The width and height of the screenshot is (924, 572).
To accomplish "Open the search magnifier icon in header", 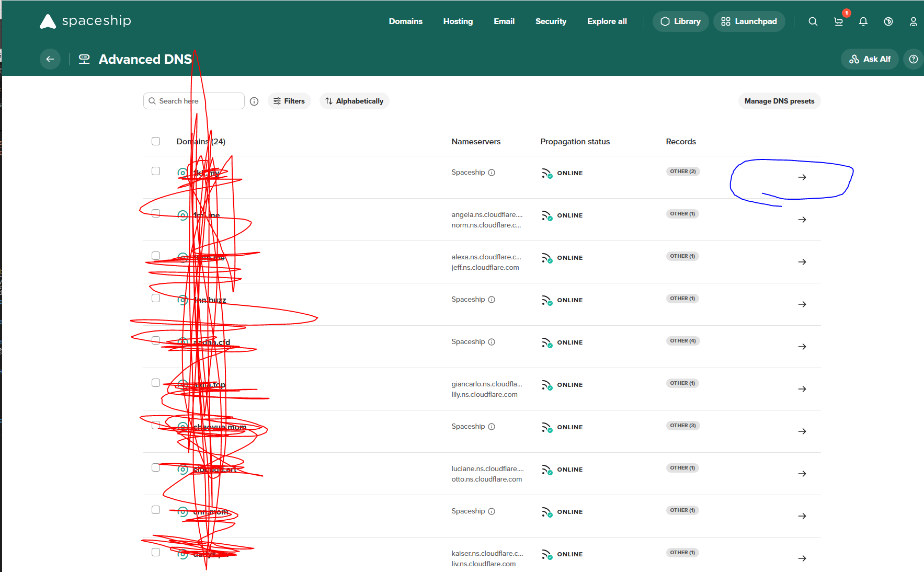I will 813,21.
